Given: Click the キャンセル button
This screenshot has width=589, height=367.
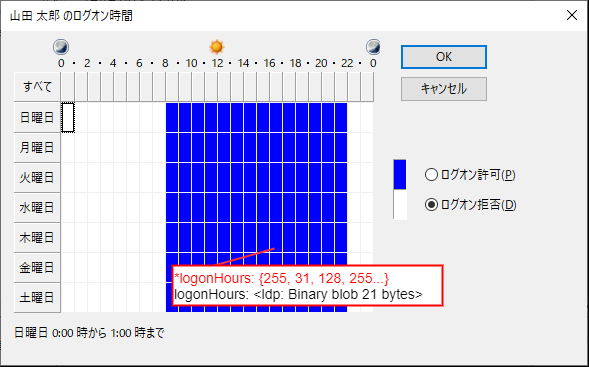Looking at the screenshot, I should (444, 89).
